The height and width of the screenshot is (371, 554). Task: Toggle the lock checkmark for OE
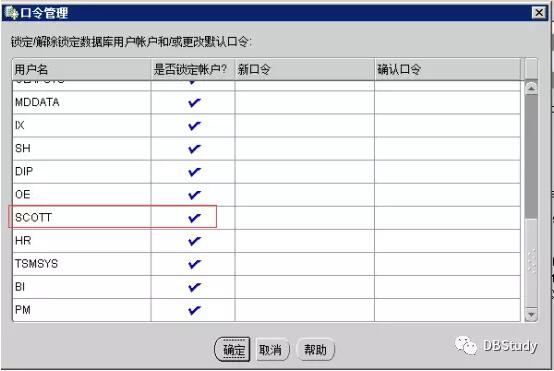coord(194,195)
